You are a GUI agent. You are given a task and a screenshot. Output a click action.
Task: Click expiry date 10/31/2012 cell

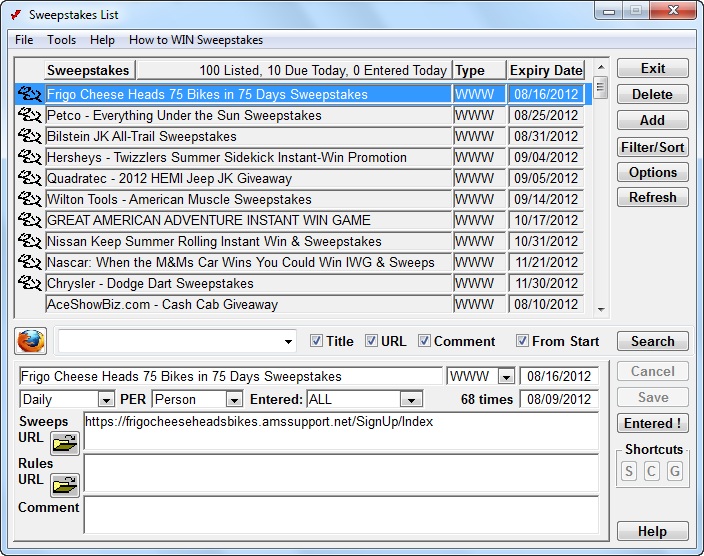pyautogui.click(x=546, y=241)
